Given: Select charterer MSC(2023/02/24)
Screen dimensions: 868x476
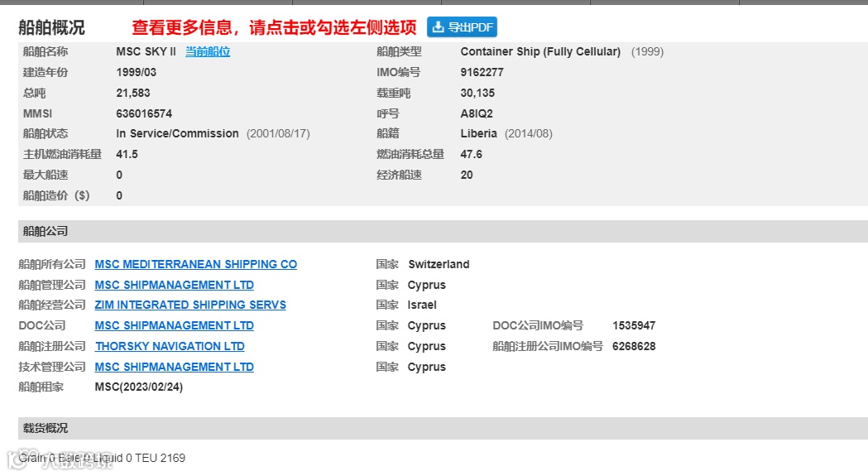Looking at the screenshot, I should (139, 387).
